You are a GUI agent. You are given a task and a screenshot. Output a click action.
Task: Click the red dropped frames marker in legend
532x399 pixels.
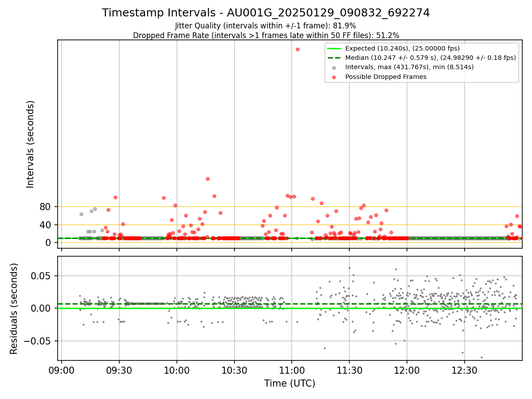(334, 77)
